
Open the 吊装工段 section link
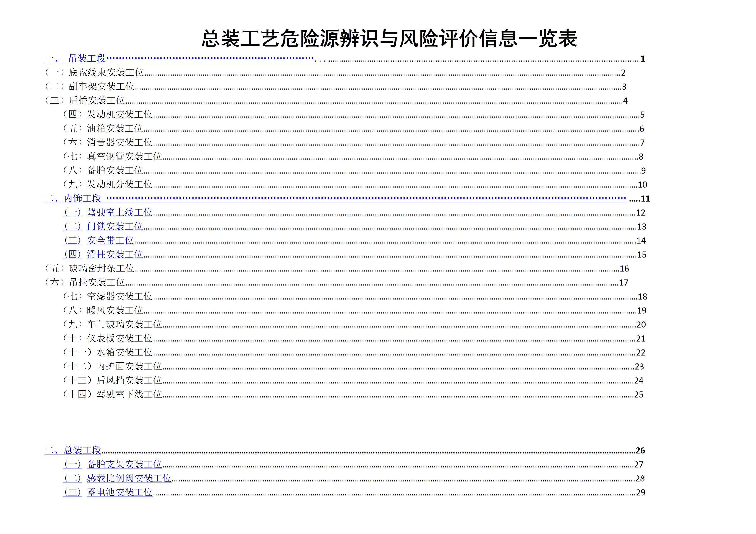pyautogui.click(x=87, y=59)
